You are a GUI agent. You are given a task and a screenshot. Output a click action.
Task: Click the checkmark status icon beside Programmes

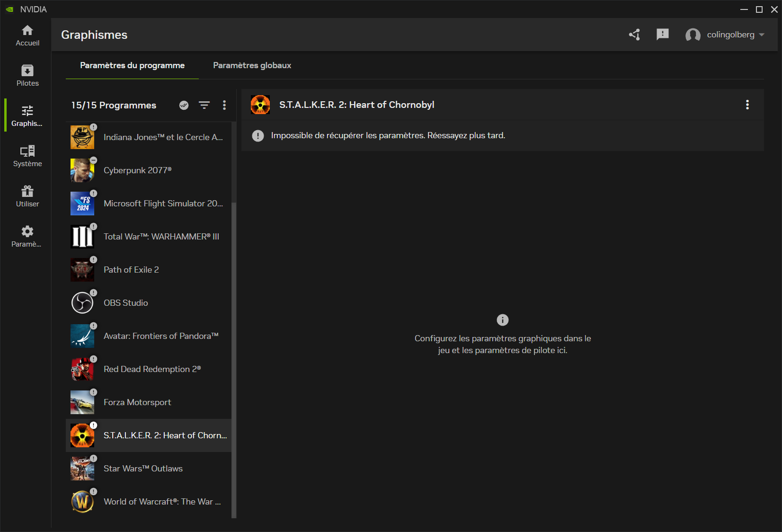pos(184,105)
